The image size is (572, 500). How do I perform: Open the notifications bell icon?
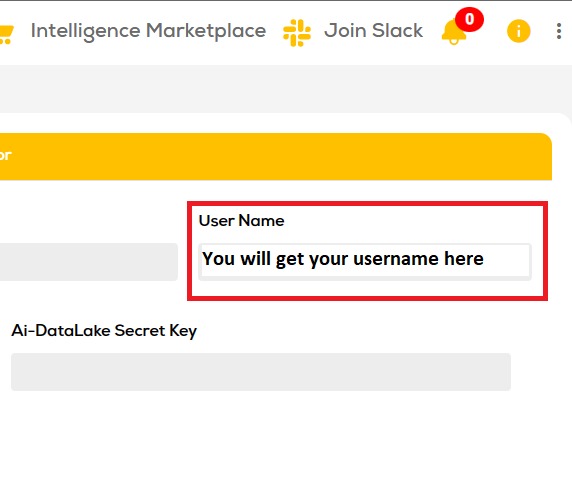pyautogui.click(x=453, y=32)
